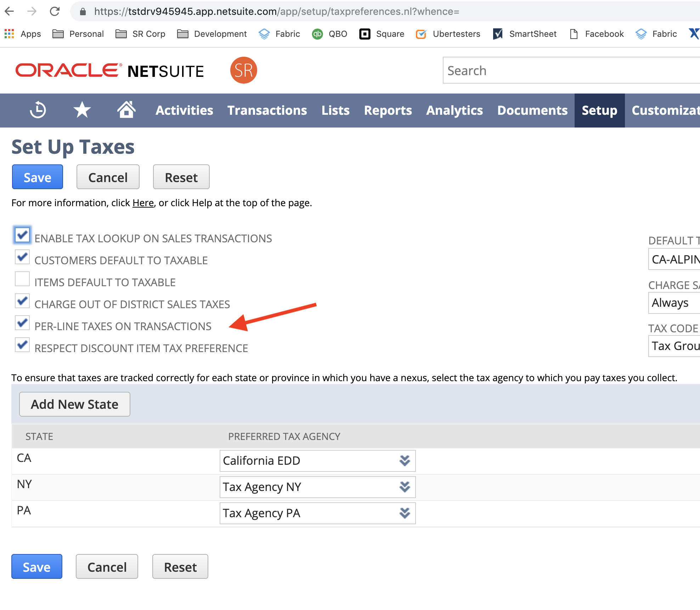
Task: Open the Tax Agency PA dropdown
Action: [405, 513]
